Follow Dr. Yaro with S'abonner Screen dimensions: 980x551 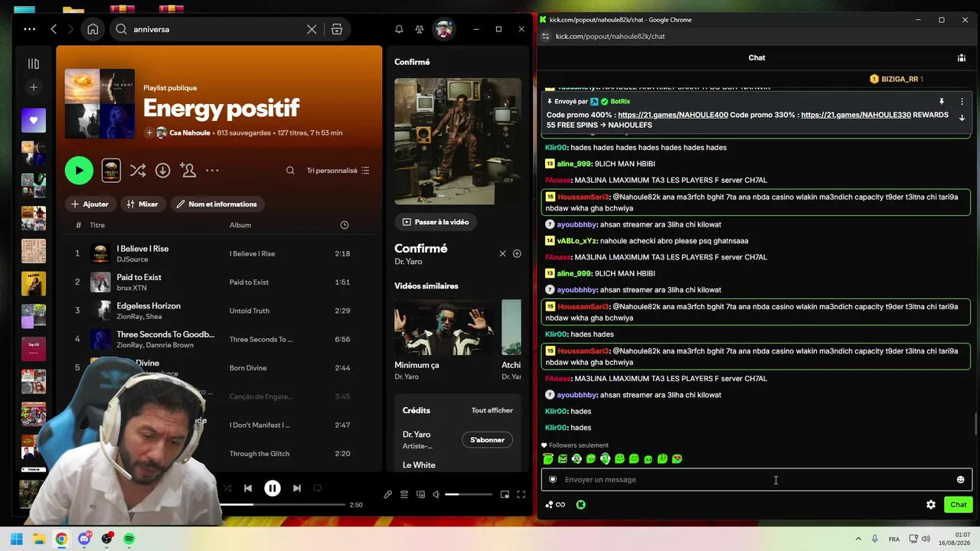click(x=488, y=440)
